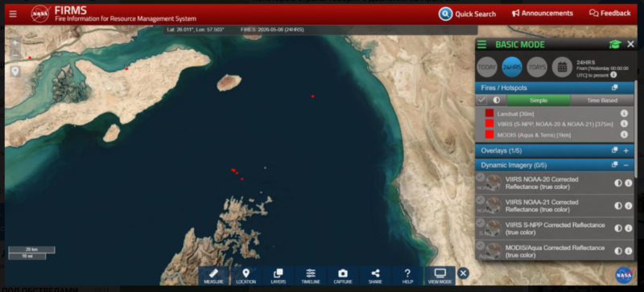Show info for VIIRS S-NPP layer

(629, 228)
